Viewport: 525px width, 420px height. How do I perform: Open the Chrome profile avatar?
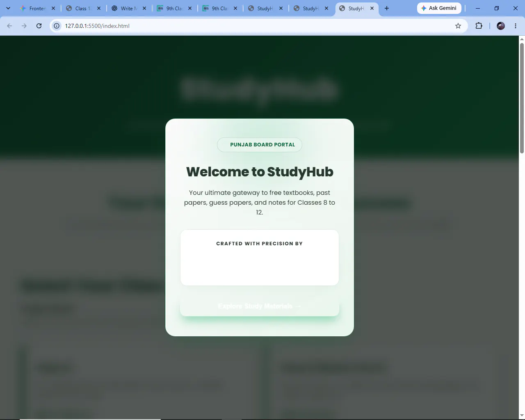(501, 26)
